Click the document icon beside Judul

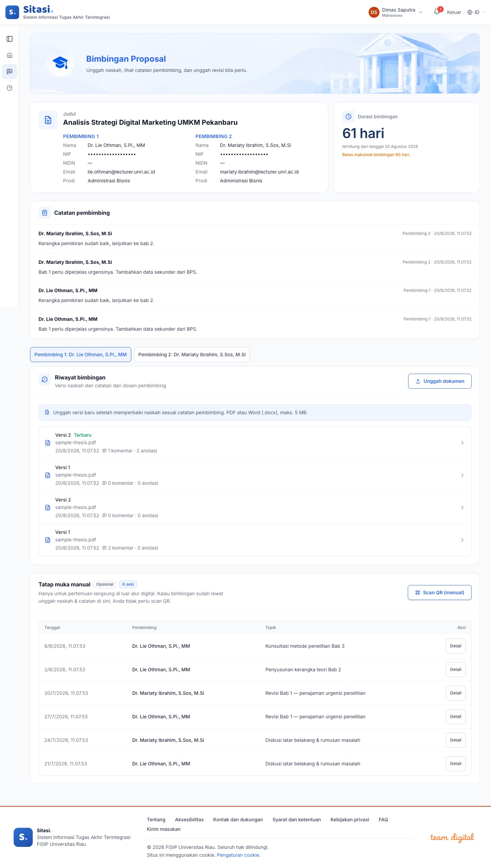tap(48, 120)
